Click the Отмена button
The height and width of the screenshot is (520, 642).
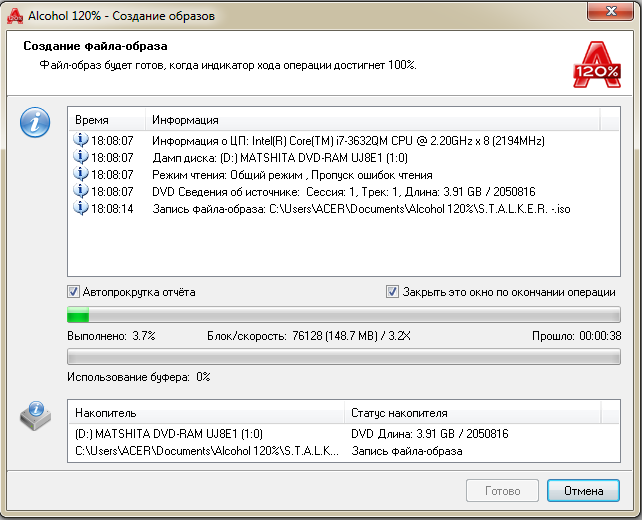pyautogui.click(x=583, y=491)
